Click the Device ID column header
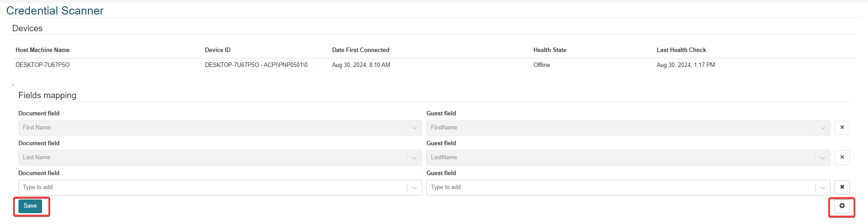868x224 pixels. point(217,50)
